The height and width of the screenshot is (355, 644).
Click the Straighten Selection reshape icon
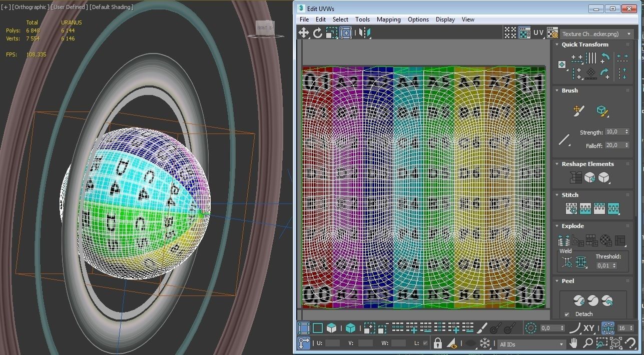(575, 177)
